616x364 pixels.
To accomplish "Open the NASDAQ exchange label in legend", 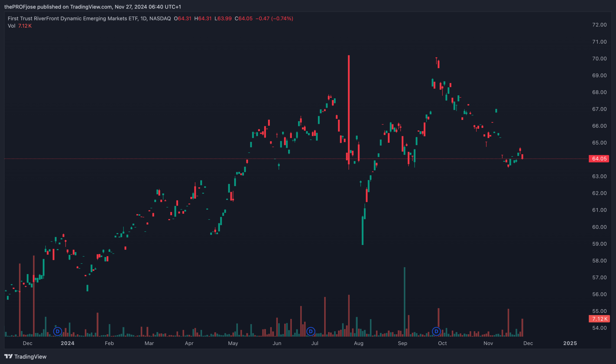I will pyautogui.click(x=160, y=18).
